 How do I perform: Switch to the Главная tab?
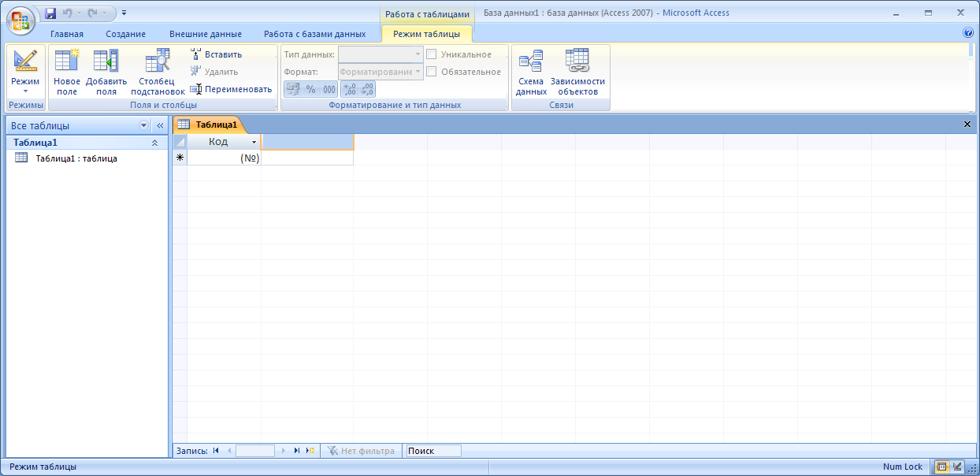pos(67,34)
